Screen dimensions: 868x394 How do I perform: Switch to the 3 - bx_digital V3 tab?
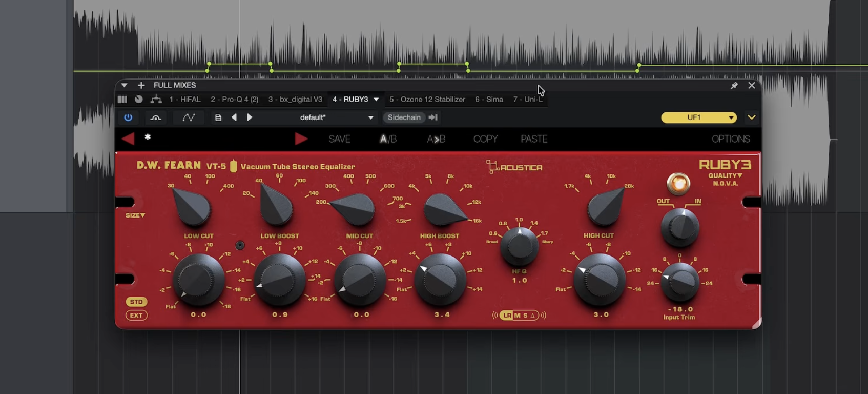click(x=295, y=99)
